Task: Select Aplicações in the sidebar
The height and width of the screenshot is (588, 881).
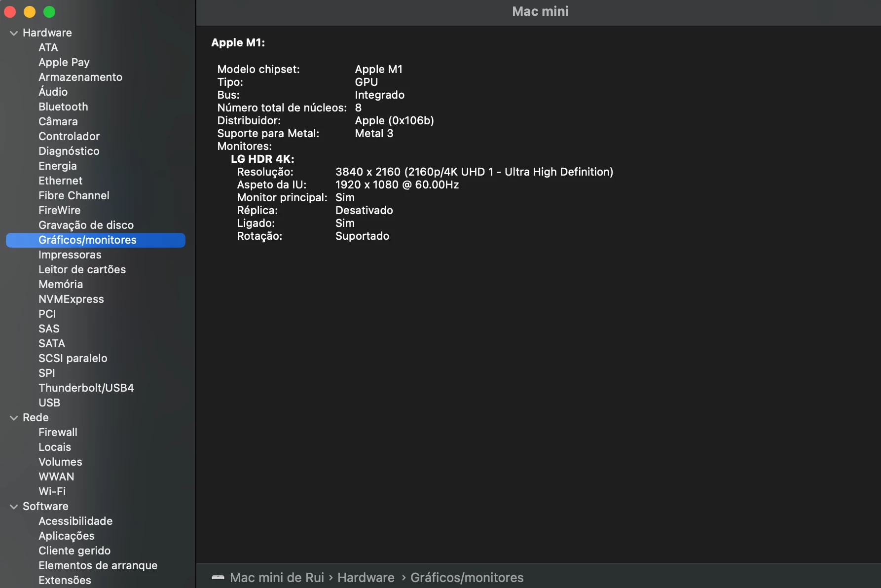Action: point(67,536)
